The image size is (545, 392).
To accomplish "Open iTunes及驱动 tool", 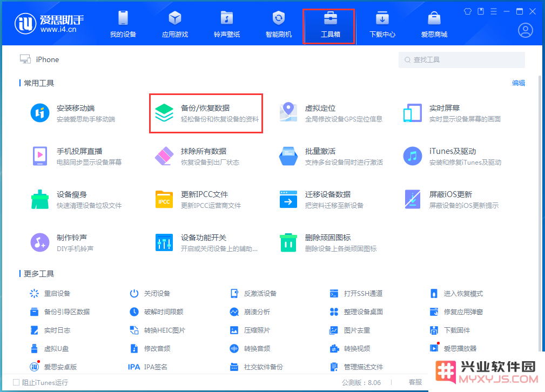I will coord(452,157).
